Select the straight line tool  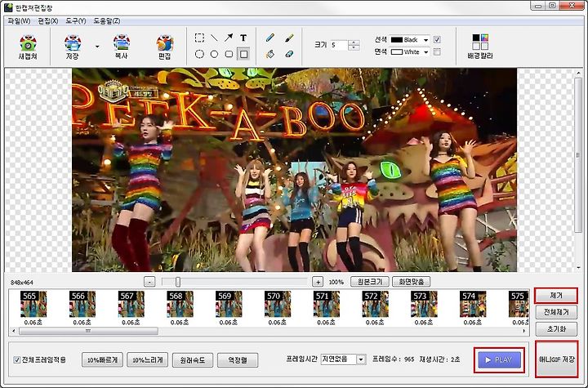pyautogui.click(x=214, y=38)
